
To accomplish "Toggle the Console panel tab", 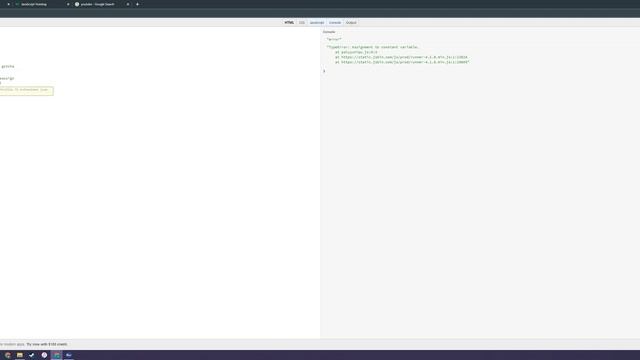I will click(335, 22).
